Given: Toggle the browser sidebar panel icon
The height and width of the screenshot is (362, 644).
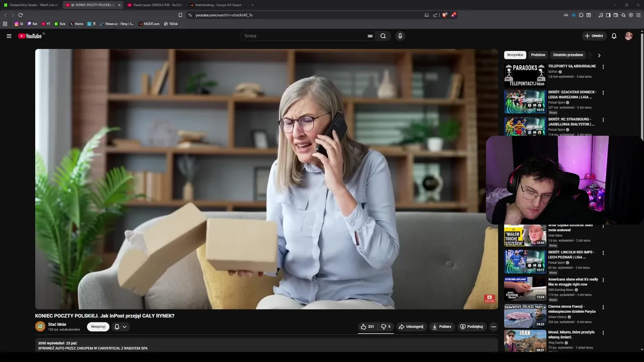Looking at the screenshot, I should 608,15.
